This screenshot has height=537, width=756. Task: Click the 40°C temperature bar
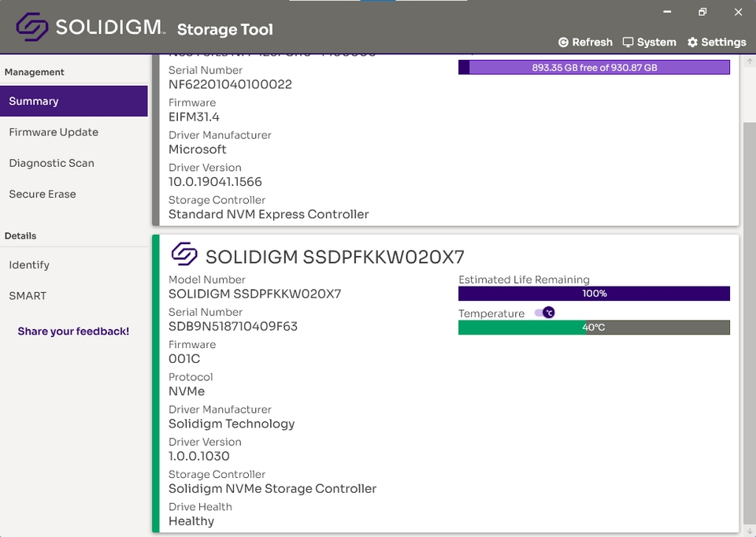(594, 328)
